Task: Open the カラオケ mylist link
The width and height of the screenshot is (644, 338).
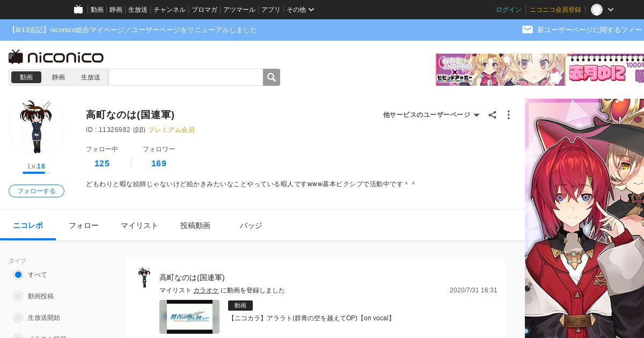Action: click(x=206, y=290)
